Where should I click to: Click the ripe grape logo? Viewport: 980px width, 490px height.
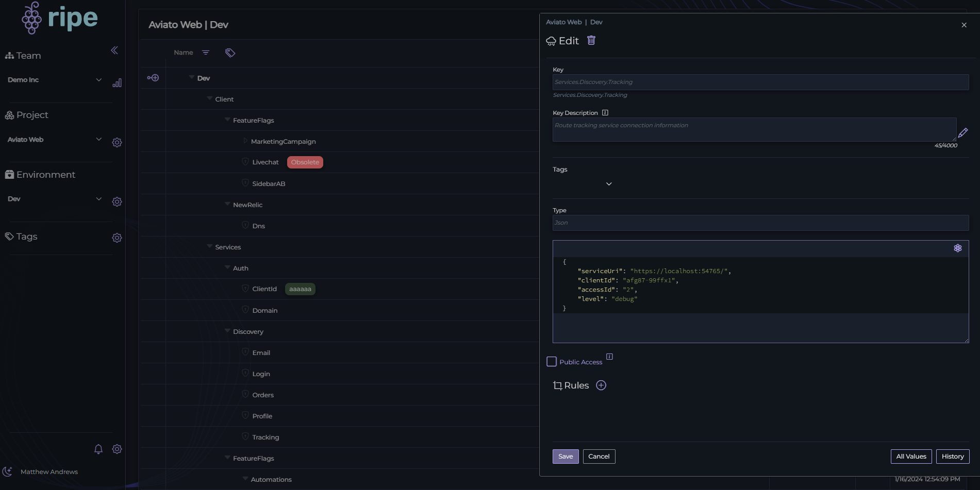(x=59, y=19)
